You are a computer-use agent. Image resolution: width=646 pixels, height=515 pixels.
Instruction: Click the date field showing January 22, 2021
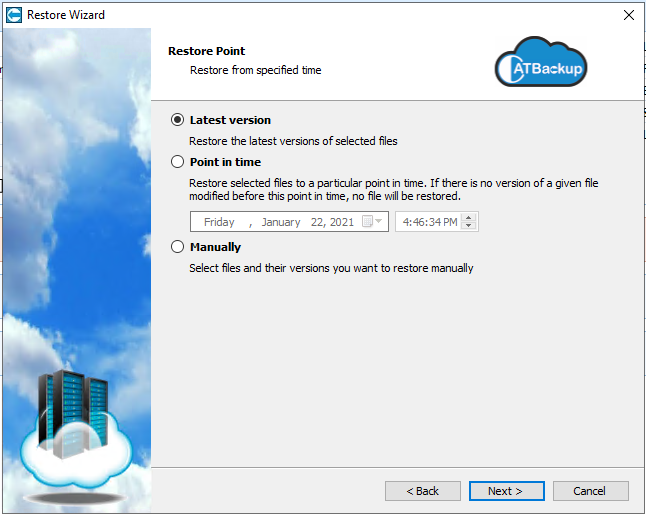289,222
